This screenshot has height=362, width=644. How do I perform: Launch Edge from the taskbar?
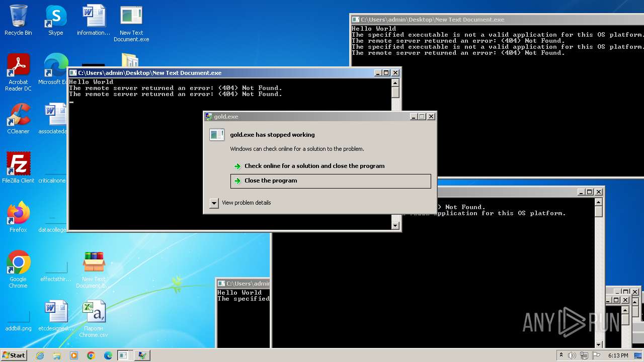108,355
